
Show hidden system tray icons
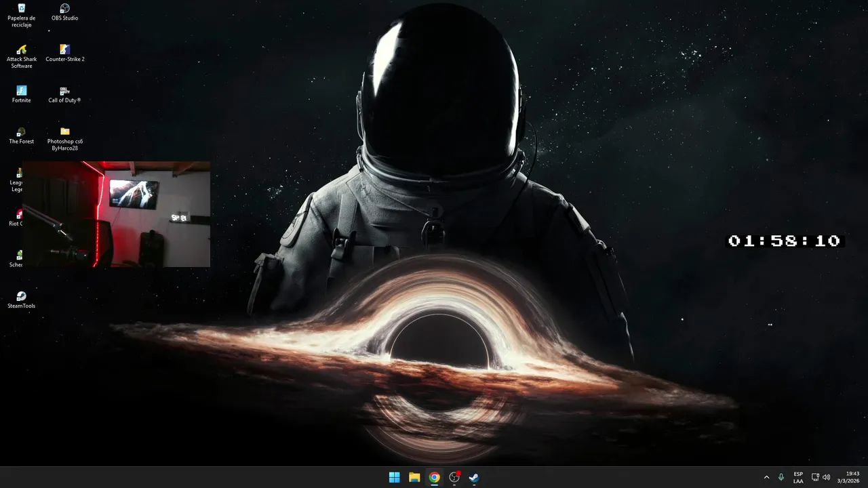pos(766,477)
